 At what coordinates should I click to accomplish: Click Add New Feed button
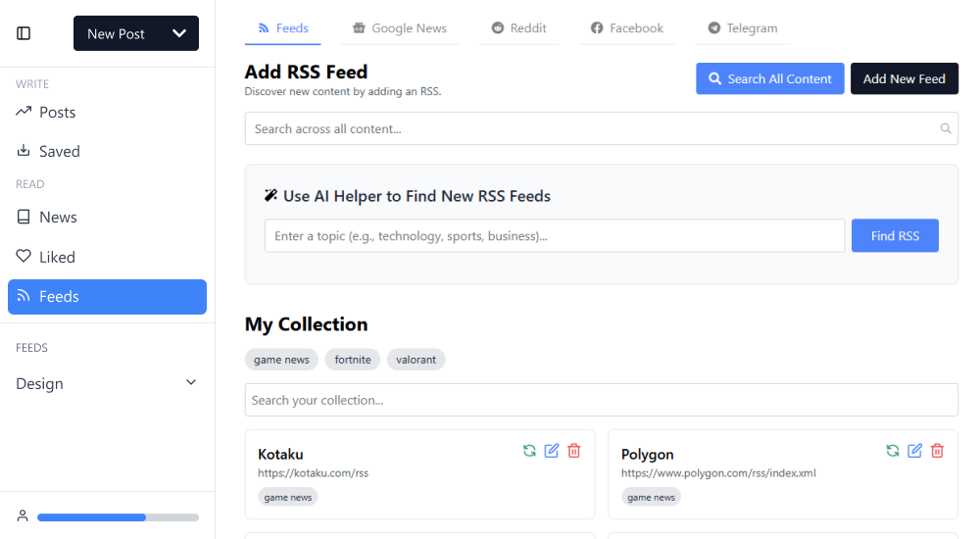point(904,78)
